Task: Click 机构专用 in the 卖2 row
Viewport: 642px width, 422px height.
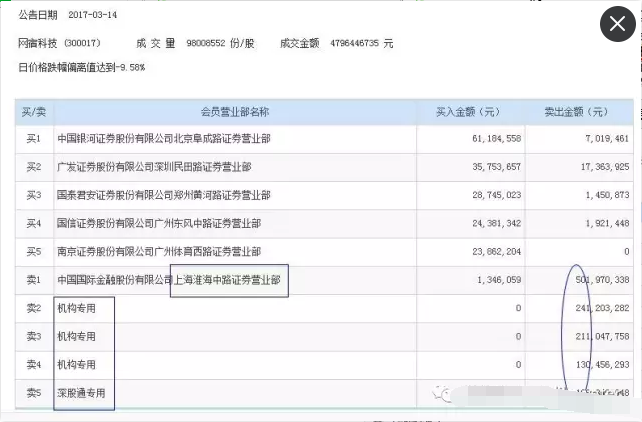Action: (x=76, y=308)
